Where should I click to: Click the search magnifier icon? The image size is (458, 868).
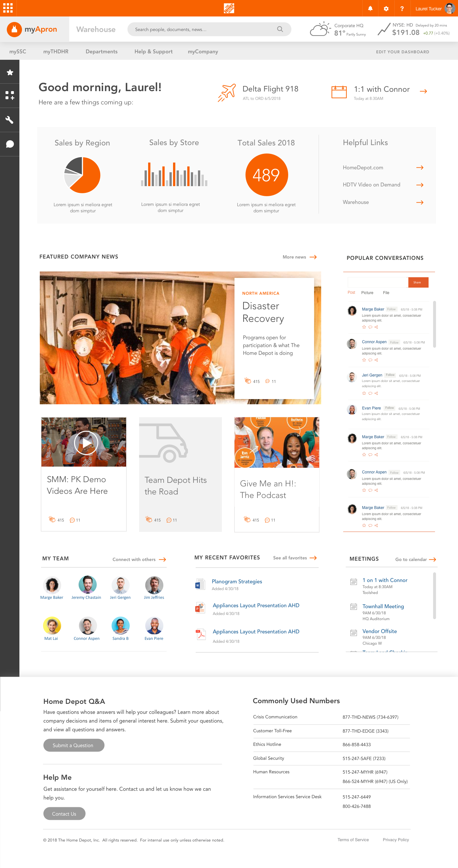280,29
